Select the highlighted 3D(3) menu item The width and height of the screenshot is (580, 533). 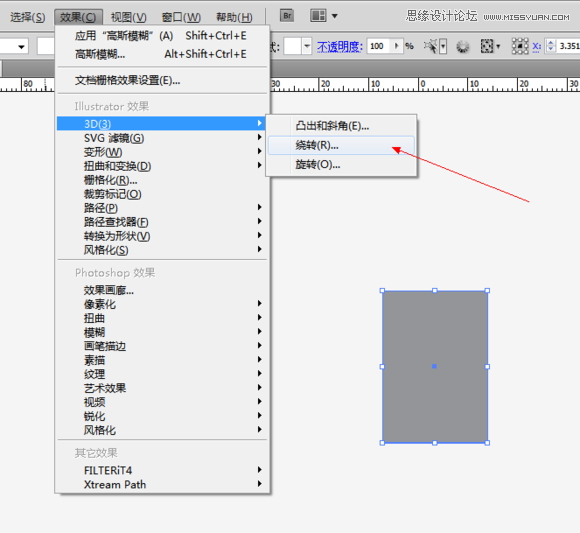pyautogui.click(x=161, y=124)
